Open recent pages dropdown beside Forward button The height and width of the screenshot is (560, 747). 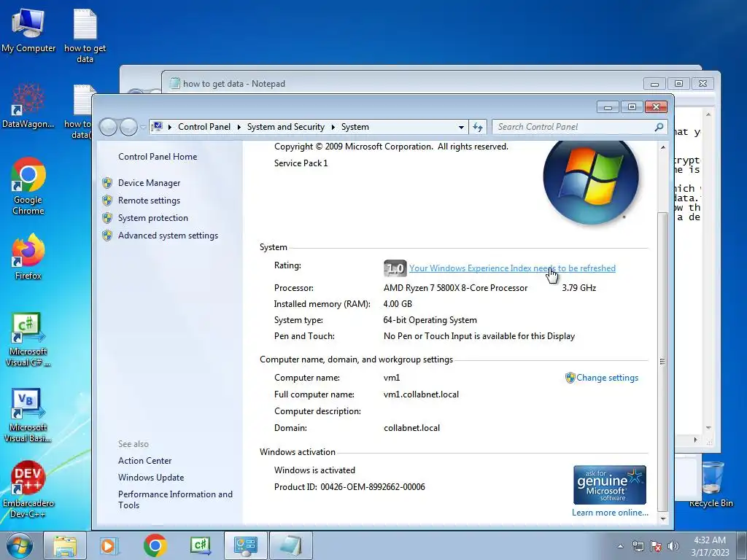143,128
